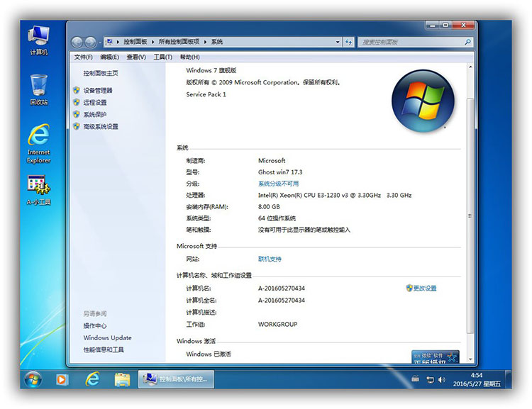The width and height of the screenshot is (532, 409).
Task: Click the shield icon next to 设备管理器
Action: click(x=77, y=90)
